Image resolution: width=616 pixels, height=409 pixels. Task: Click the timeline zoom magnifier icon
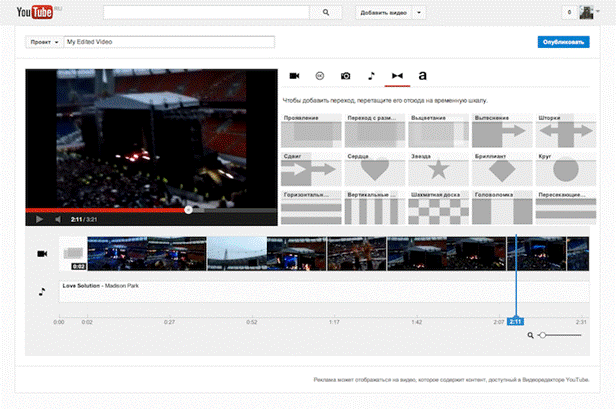tap(530, 335)
